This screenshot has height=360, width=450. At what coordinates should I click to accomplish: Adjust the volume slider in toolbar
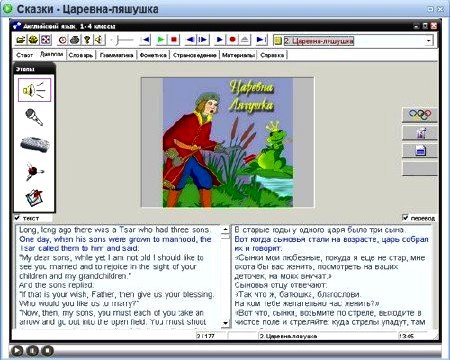coord(122,40)
